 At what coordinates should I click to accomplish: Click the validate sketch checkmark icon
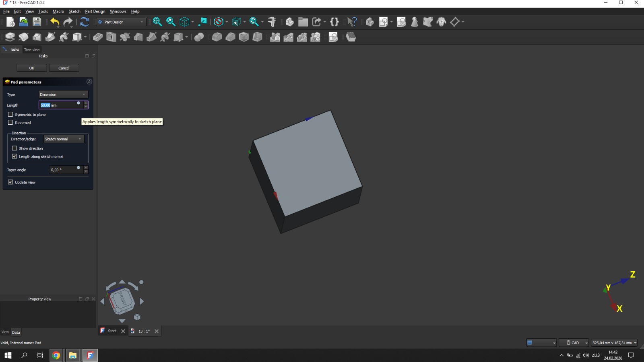401,22
